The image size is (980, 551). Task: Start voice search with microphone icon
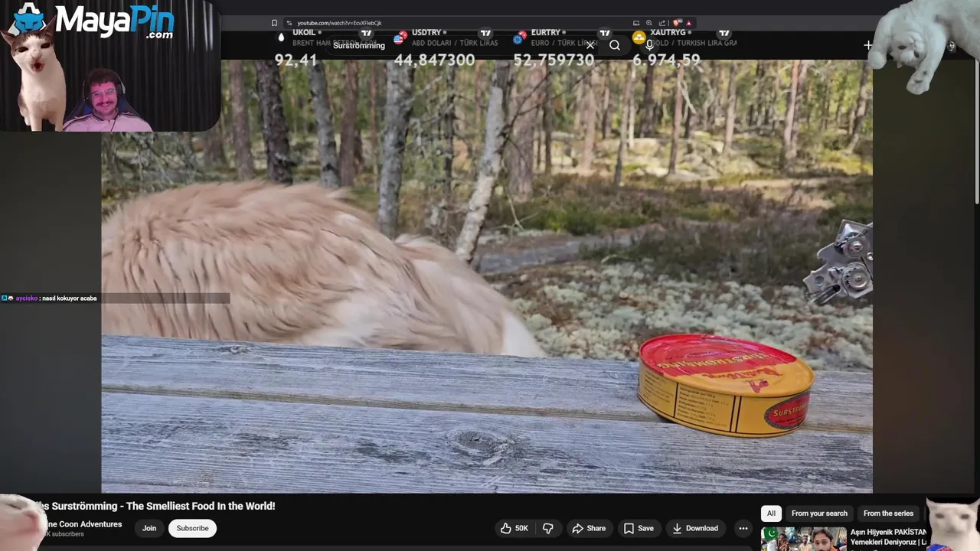[x=649, y=45]
